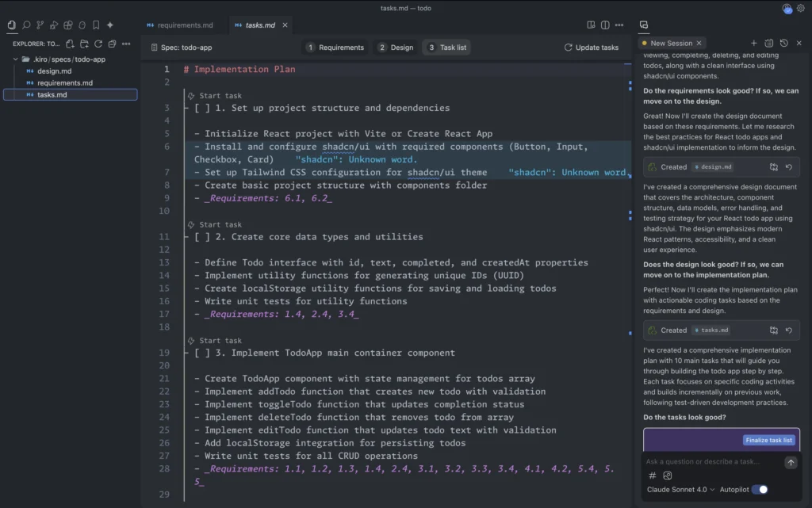Viewport: 812px width, 508px height.
Task: Click the Requirements: 6.1, 6.2 line
Action: [263, 198]
